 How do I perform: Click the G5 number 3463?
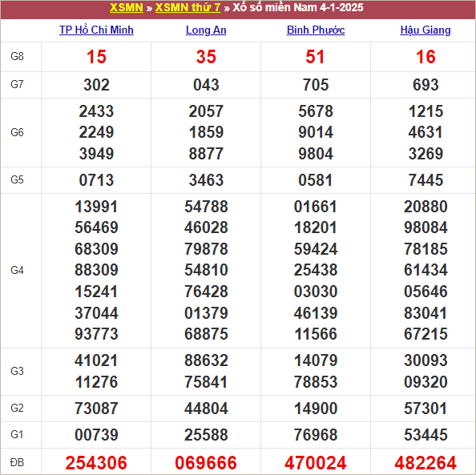pos(206,180)
